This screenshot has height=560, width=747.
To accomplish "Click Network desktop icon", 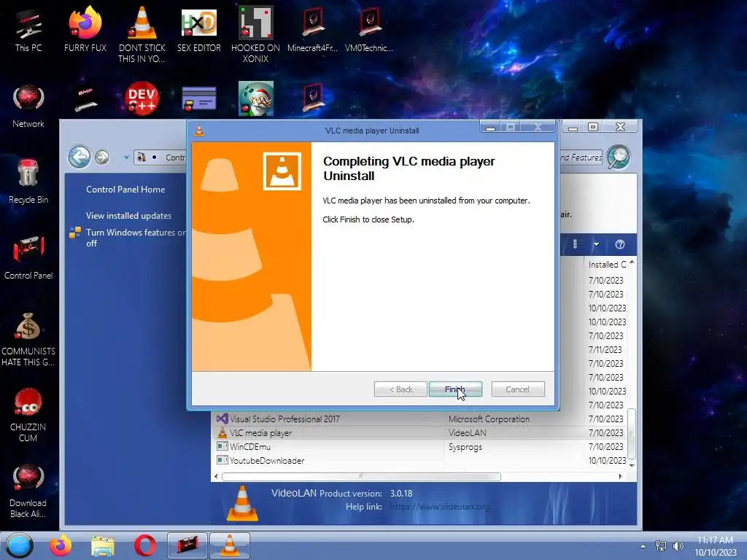I will [x=28, y=106].
